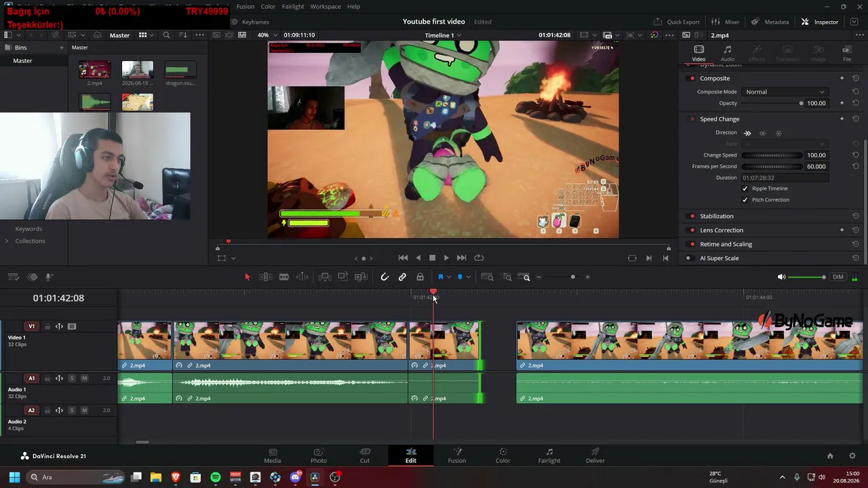Screen dimensions: 868x488
Task: Open the Windows Start menu
Action: point(14,477)
